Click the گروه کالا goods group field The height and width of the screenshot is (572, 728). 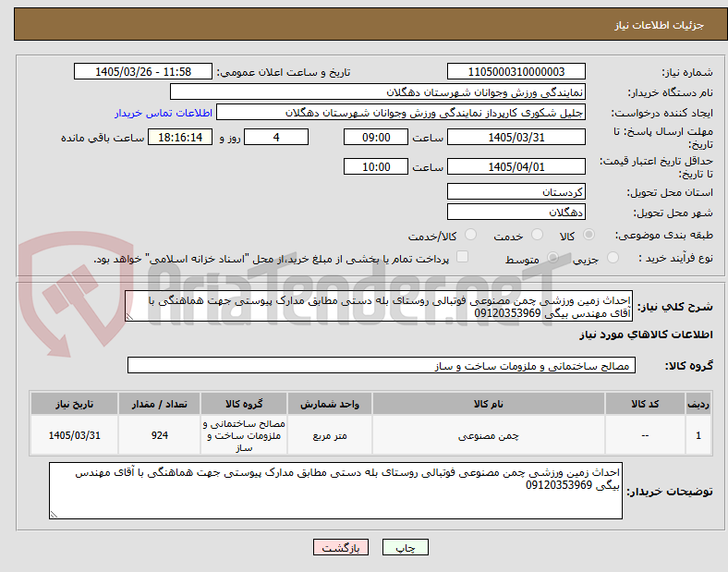tap(382, 365)
